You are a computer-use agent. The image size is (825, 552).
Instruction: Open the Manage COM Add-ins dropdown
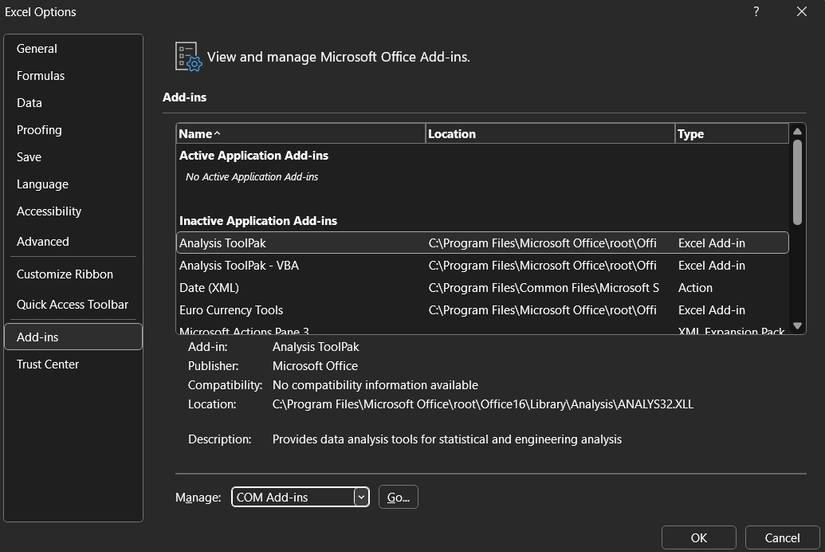click(x=361, y=497)
